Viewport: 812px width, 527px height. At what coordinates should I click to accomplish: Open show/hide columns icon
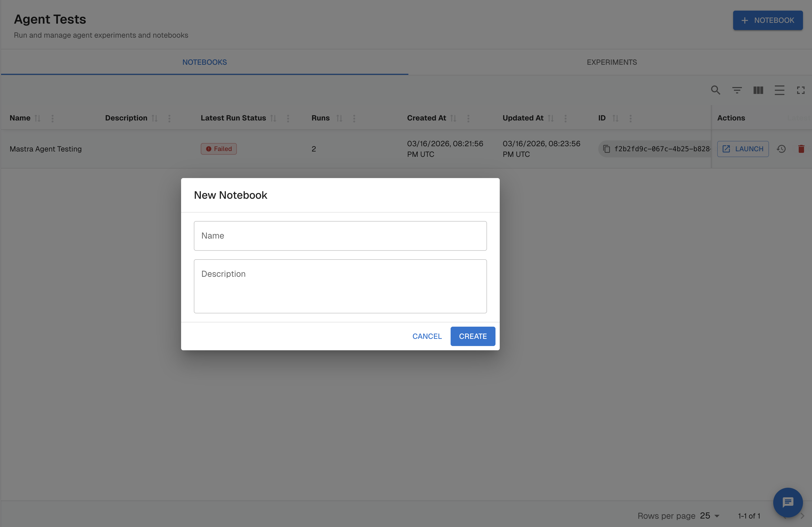point(758,90)
